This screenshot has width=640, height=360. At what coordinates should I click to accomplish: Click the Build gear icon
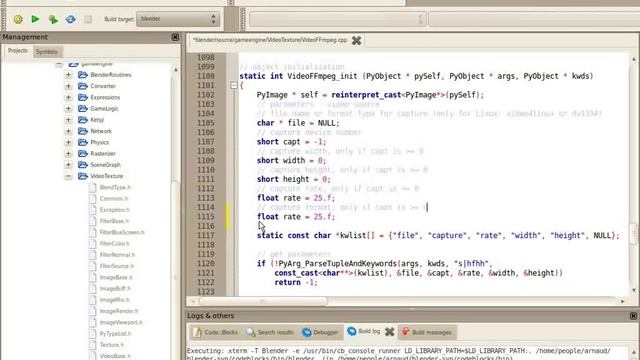(x=18, y=19)
